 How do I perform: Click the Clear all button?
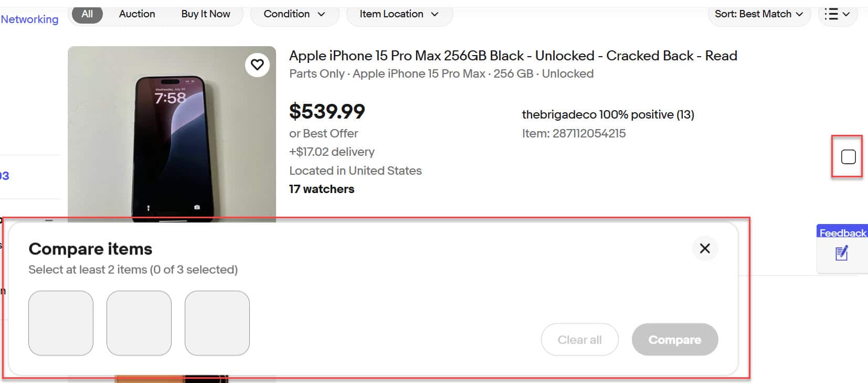coord(579,339)
